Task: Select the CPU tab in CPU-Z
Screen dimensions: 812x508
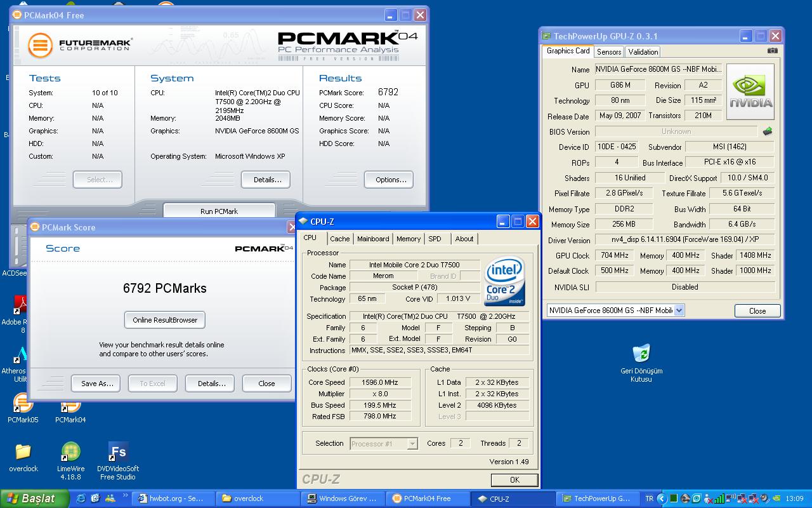Action: [x=310, y=238]
